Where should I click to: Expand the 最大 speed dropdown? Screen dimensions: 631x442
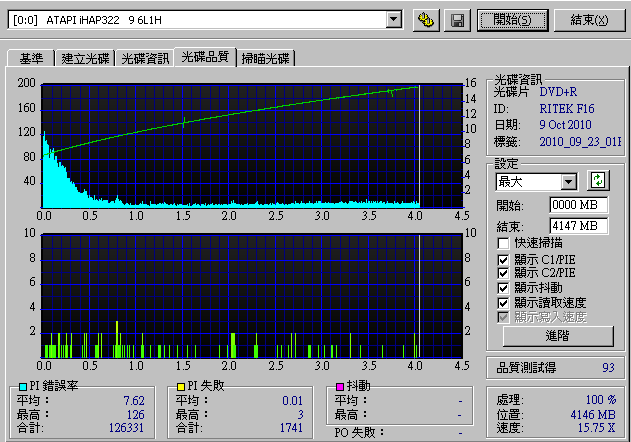[x=569, y=181]
